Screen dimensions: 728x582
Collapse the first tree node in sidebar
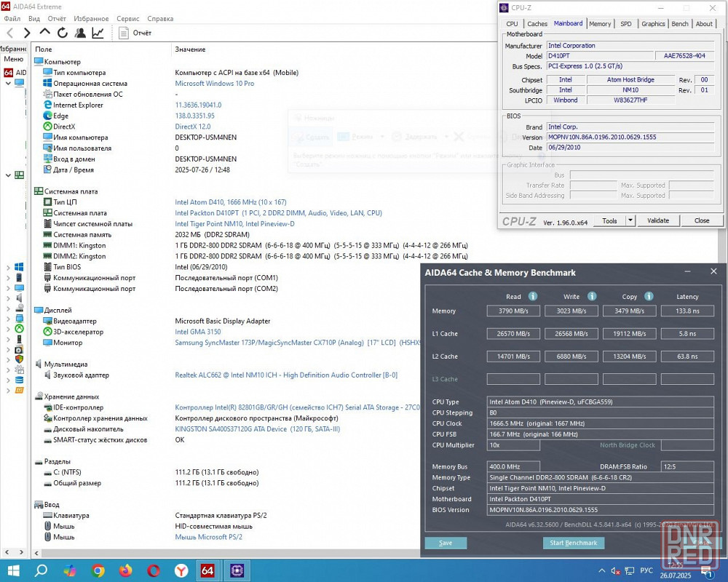(x=8, y=84)
